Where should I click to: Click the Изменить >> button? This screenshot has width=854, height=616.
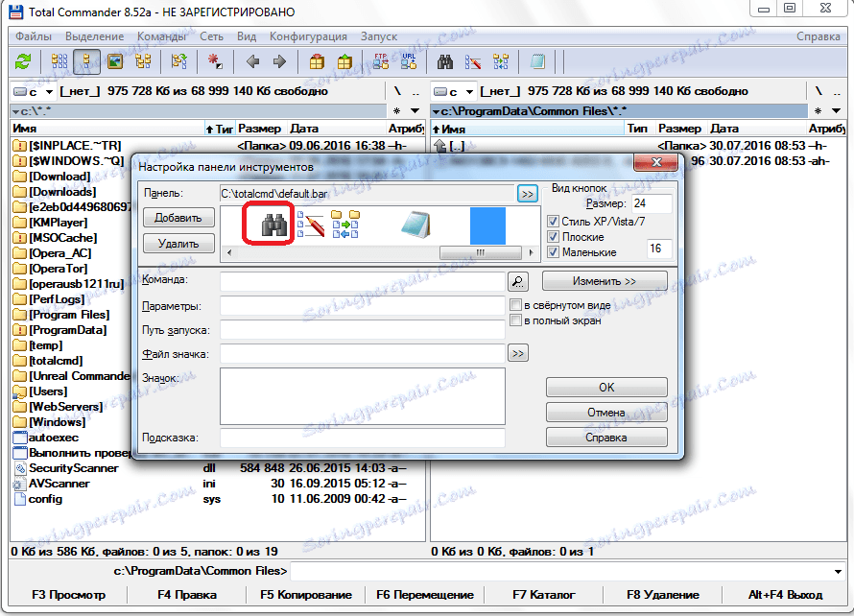pos(605,281)
